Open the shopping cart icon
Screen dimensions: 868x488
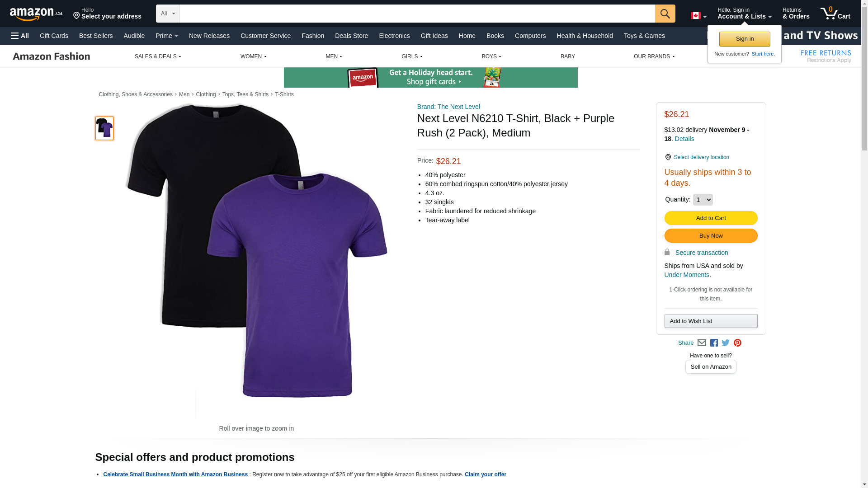[835, 14]
